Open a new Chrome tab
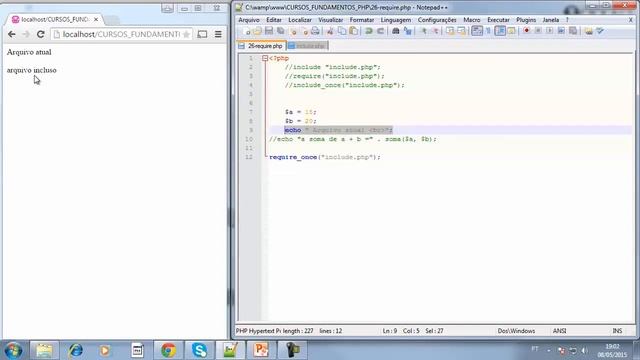Screen dimensions: 640x360 click(x=111, y=19)
